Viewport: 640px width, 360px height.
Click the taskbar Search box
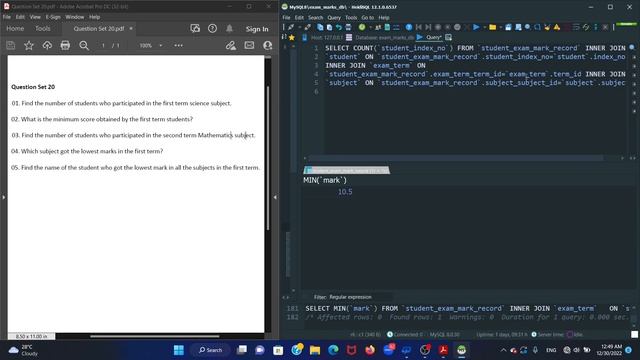211,350
